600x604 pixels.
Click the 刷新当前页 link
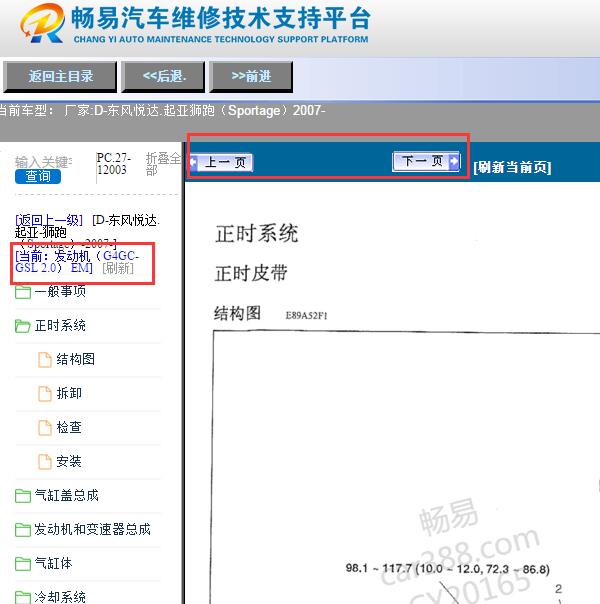(512, 167)
